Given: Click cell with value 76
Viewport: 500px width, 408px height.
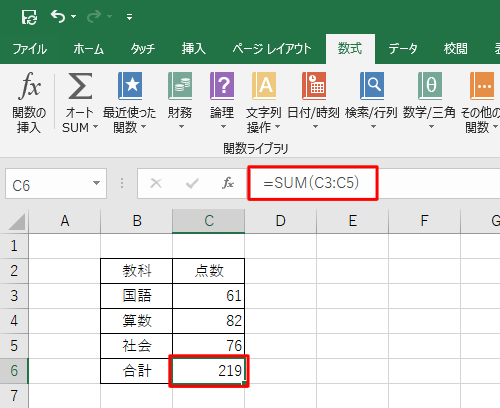Looking at the screenshot, I should (209, 346).
